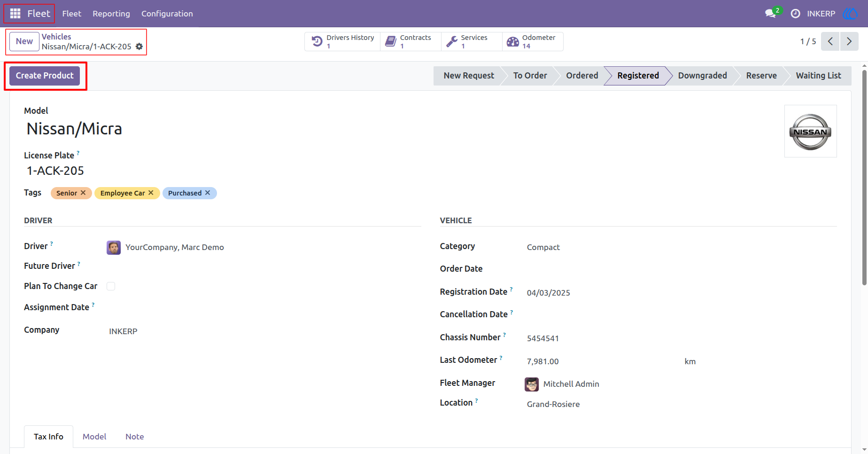
Task: Open Drivers History smart button
Action: pos(343,41)
